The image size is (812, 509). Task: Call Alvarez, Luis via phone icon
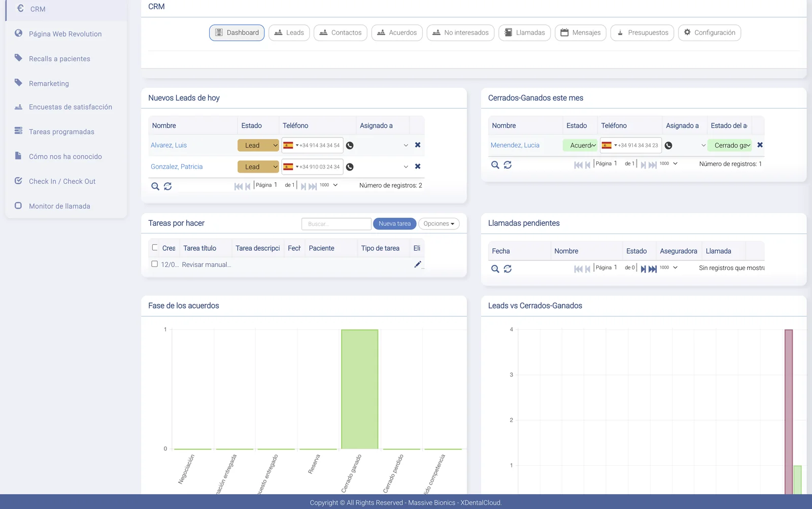[350, 146]
